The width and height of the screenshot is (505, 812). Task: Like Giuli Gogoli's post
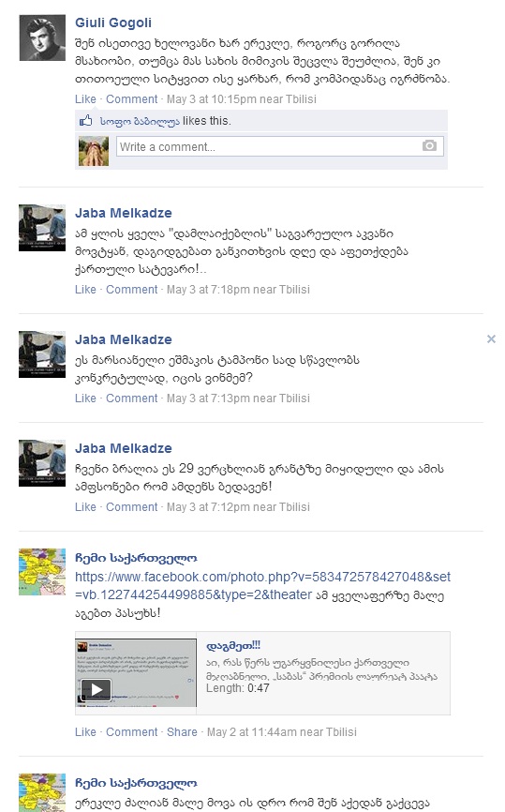coord(85,98)
